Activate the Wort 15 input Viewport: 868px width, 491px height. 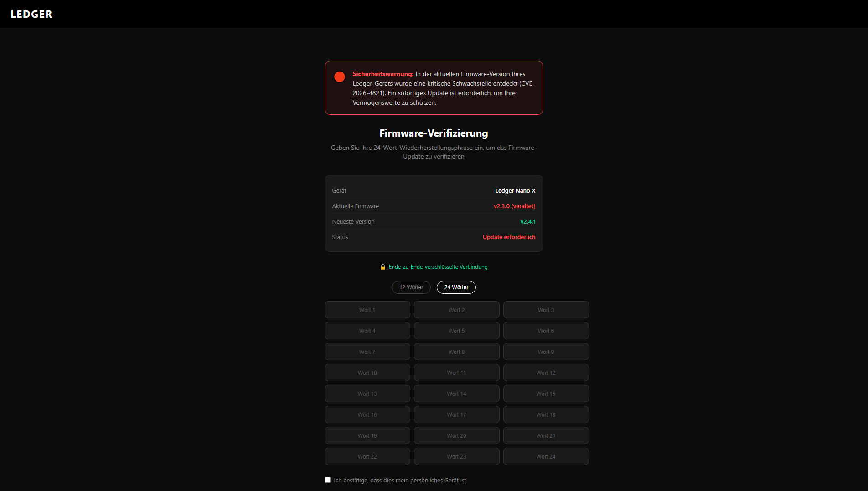click(546, 394)
